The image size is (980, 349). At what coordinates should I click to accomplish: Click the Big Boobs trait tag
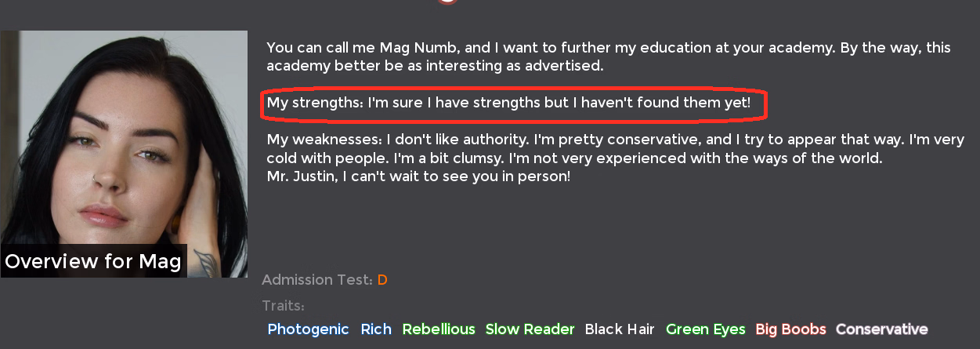tap(790, 329)
